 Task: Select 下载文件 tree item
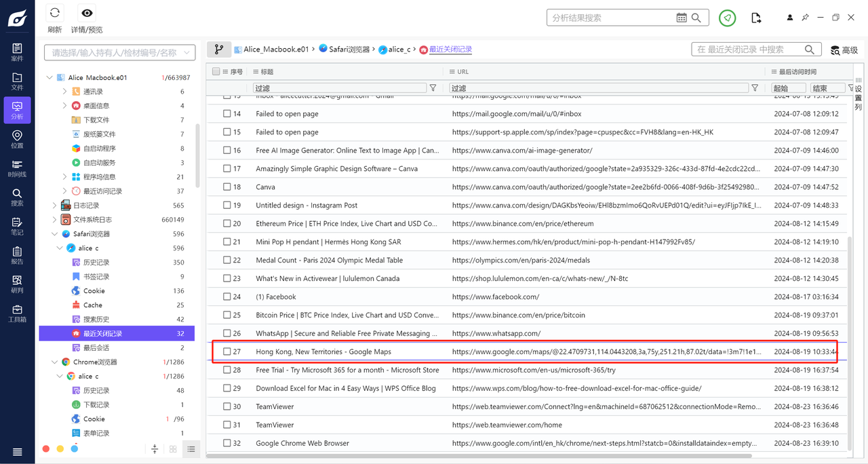(117, 120)
